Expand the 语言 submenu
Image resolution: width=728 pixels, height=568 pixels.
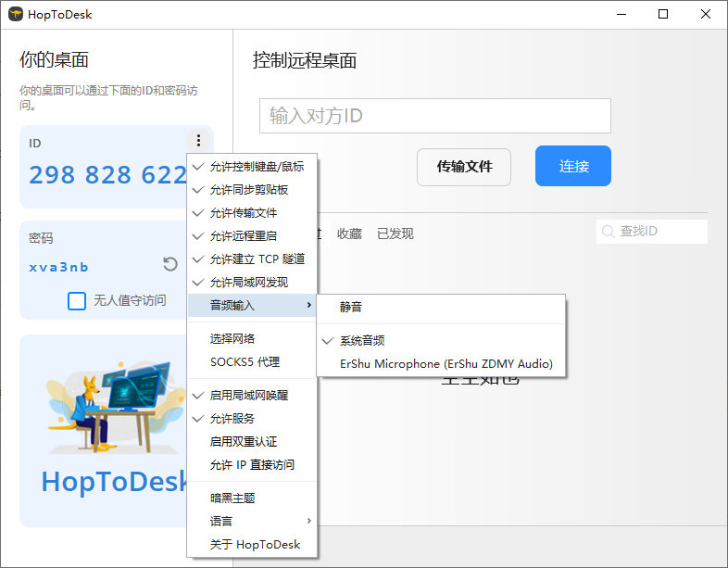(252, 522)
